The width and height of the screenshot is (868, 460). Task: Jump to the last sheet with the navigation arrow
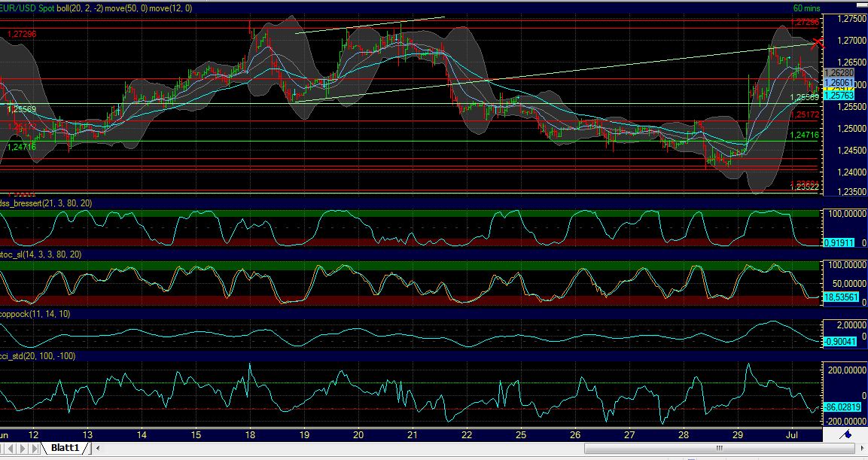tap(35, 448)
